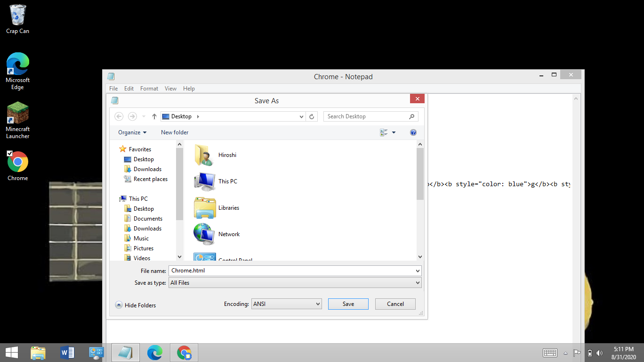Open Chrome from the taskbar
Image resolution: width=644 pixels, height=362 pixels.
[184, 353]
